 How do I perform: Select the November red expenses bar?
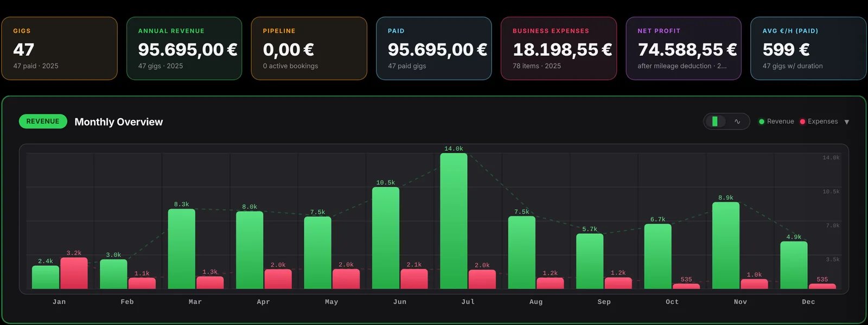point(754,284)
